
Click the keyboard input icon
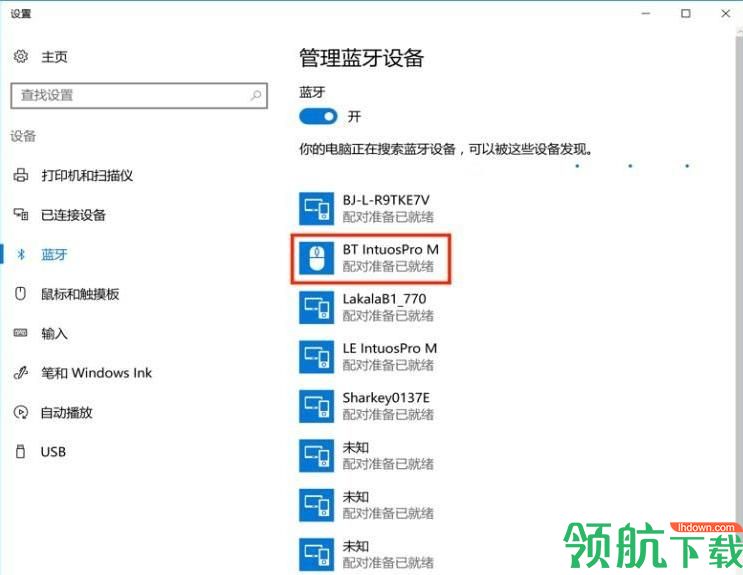click(20, 333)
